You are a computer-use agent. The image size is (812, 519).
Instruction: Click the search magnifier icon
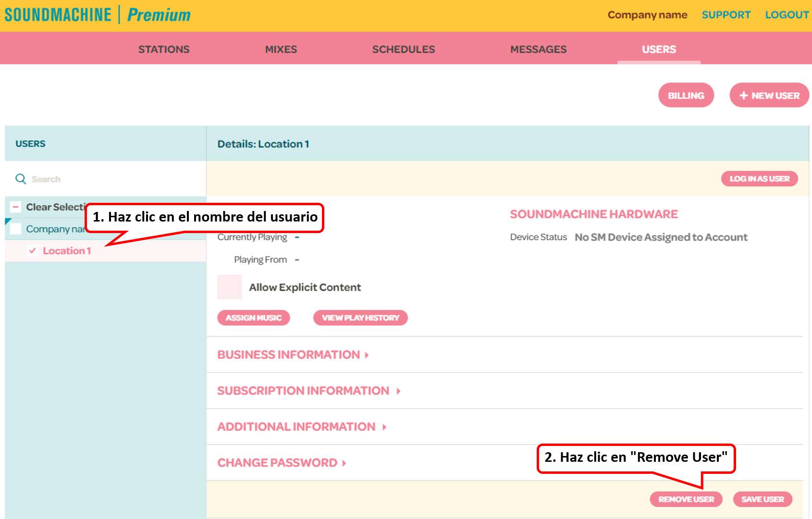point(21,179)
